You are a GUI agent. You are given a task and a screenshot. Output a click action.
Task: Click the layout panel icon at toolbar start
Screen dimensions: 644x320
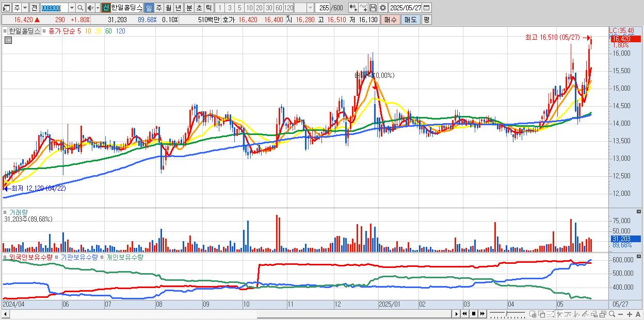(x=6, y=8)
